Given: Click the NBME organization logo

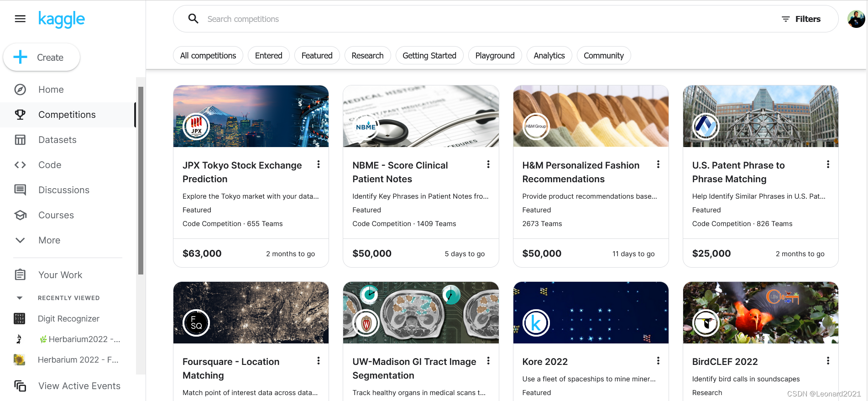Looking at the screenshot, I should (366, 127).
